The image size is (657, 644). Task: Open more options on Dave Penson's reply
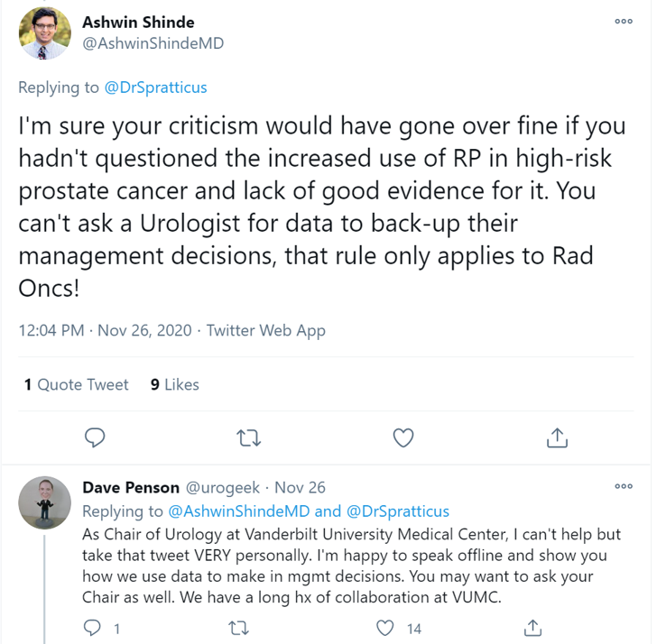tap(623, 486)
